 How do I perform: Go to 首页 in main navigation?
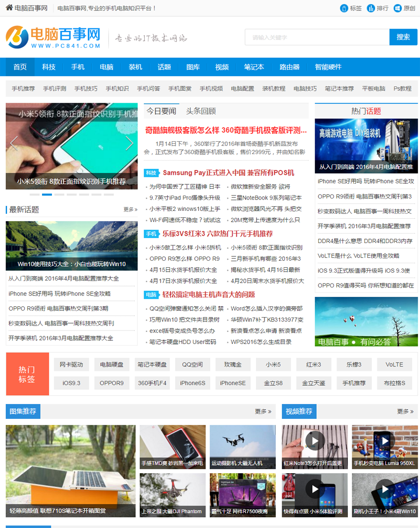(20, 67)
